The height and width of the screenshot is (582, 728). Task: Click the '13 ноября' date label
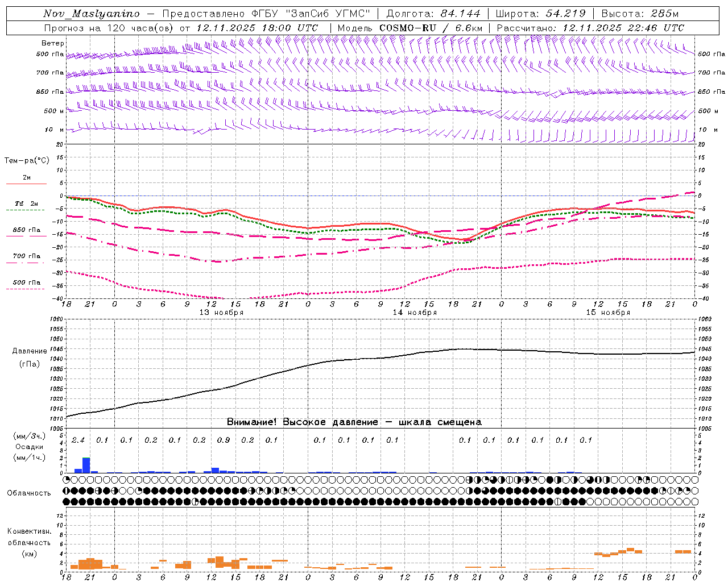pos(221,313)
